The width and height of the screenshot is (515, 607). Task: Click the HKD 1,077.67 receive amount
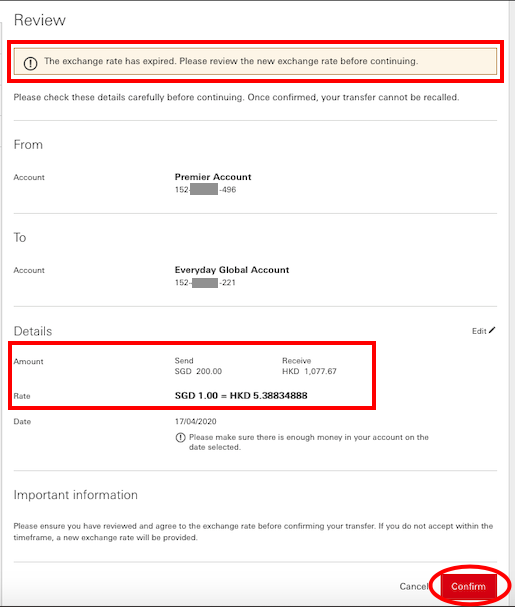point(309,371)
